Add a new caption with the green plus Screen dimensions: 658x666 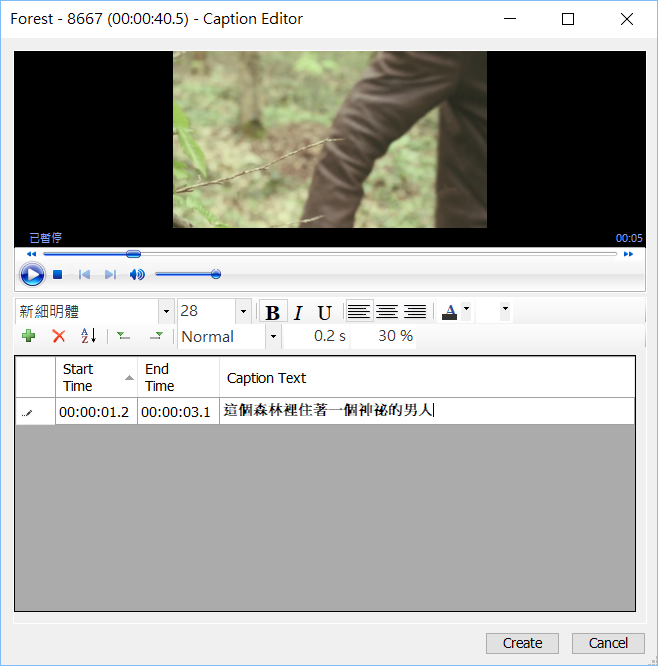(28, 336)
